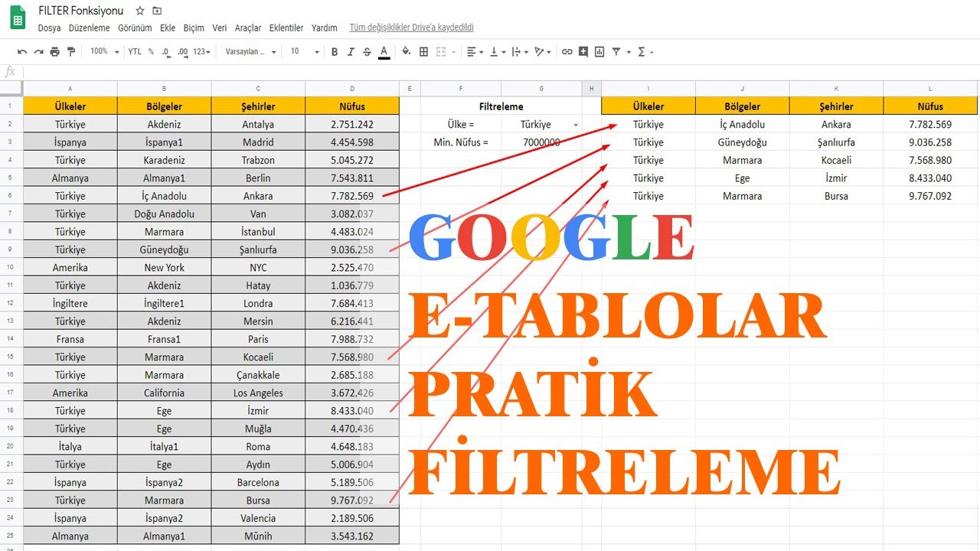
Task: Click the Undo arrow in toolbar
Action: pos(22,52)
